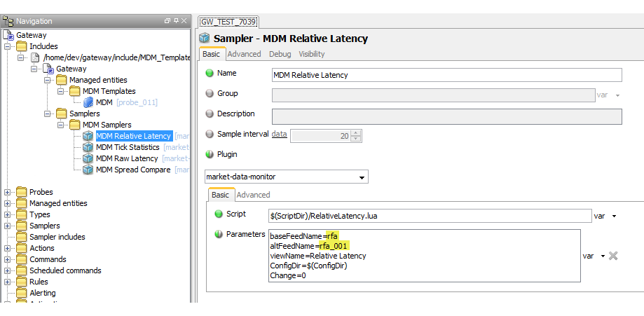Click the MDM Tick Statistics sampler icon

coord(88,147)
